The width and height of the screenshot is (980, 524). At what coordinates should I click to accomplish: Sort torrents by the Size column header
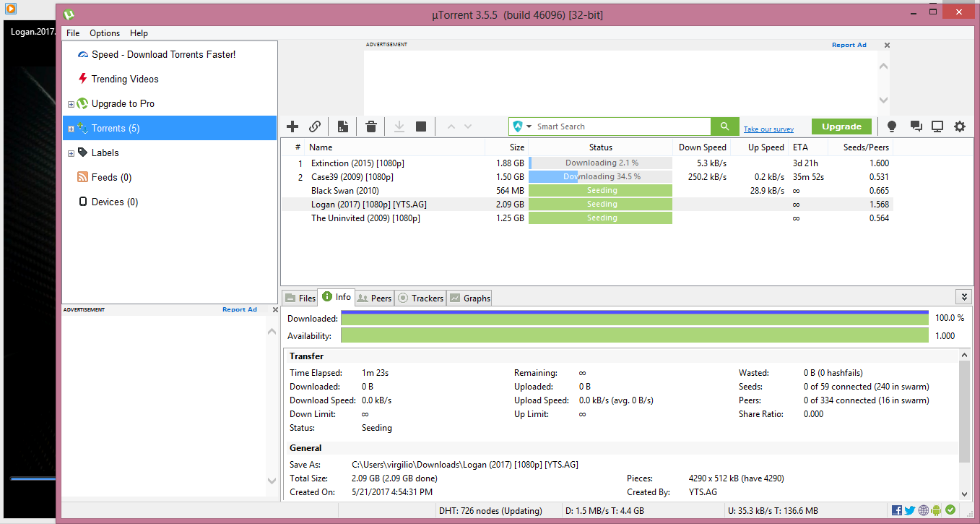point(506,147)
